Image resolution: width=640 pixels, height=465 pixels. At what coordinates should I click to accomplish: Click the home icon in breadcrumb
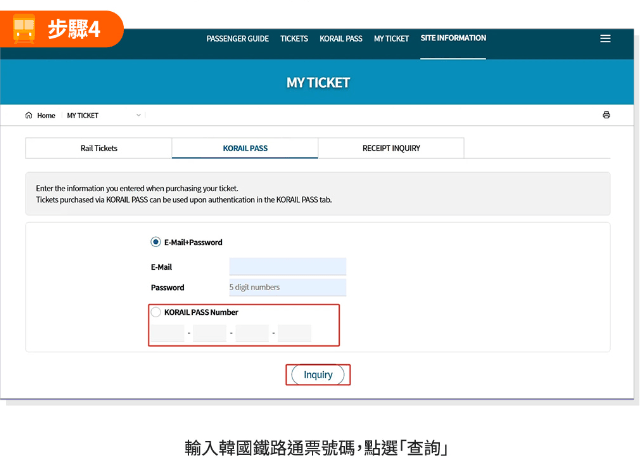[29, 115]
